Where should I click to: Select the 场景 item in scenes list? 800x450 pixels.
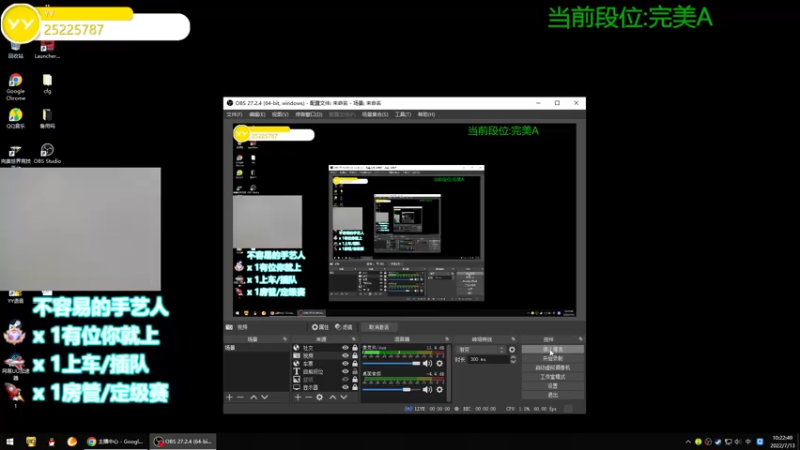click(x=257, y=348)
